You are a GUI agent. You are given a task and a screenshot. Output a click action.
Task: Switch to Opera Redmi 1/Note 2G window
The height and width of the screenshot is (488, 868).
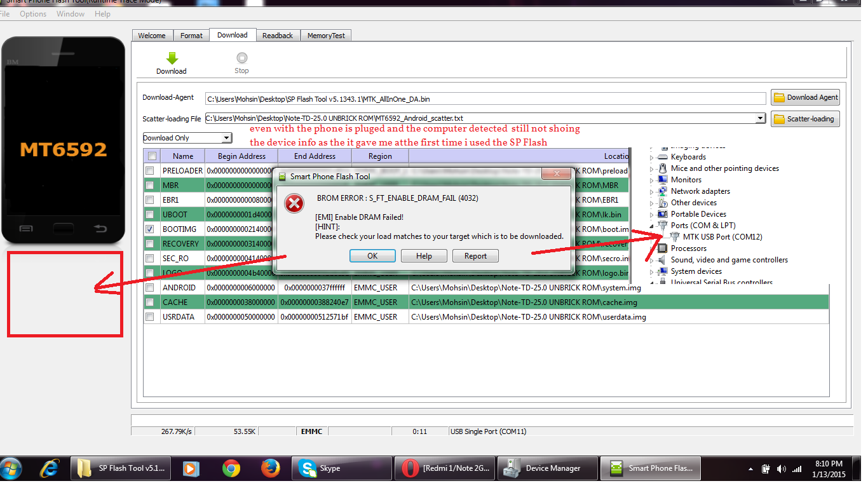point(444,468)
